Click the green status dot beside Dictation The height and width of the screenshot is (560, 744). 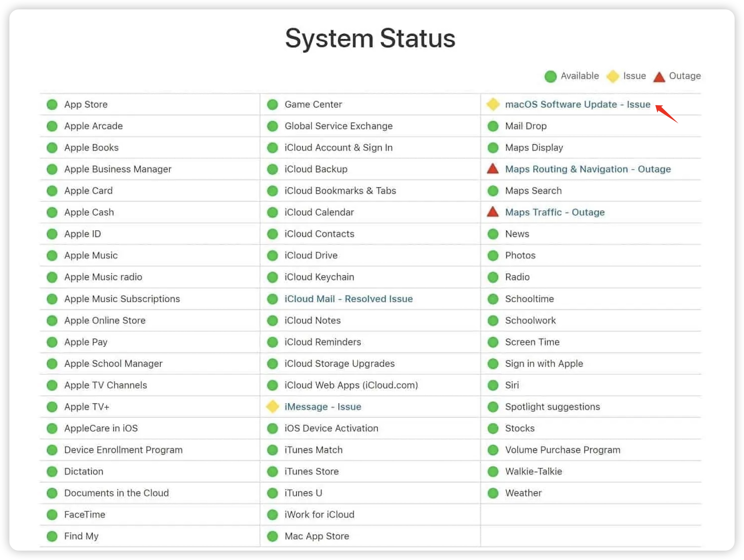pos(52,472)
